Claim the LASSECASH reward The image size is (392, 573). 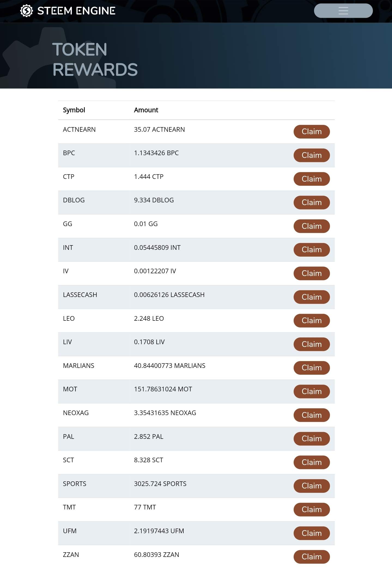coord(311,297)
